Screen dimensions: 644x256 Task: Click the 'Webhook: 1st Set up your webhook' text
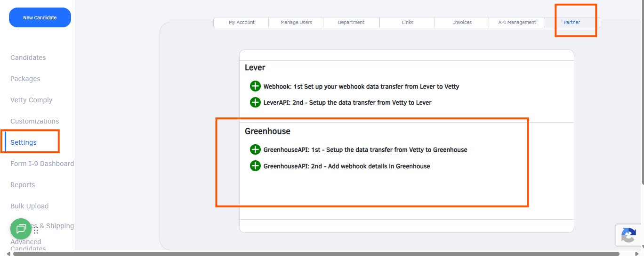[361, 87]
